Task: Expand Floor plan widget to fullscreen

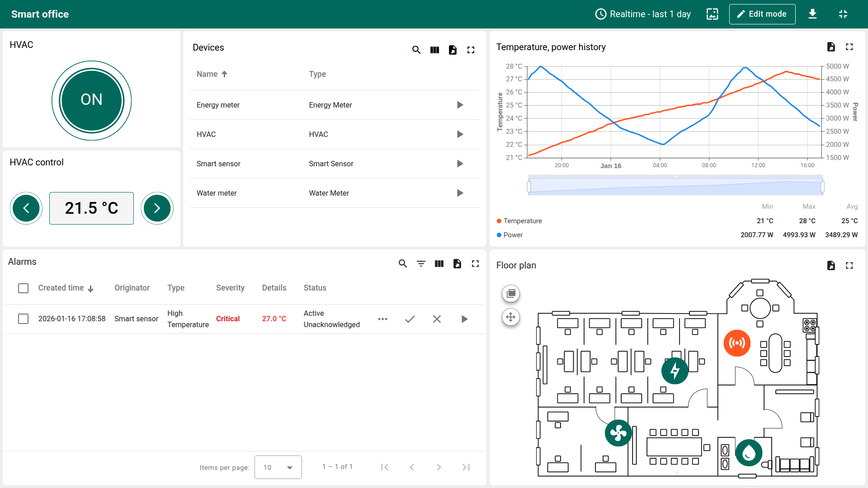Action: pyautogui.click(x=849, y=265)
